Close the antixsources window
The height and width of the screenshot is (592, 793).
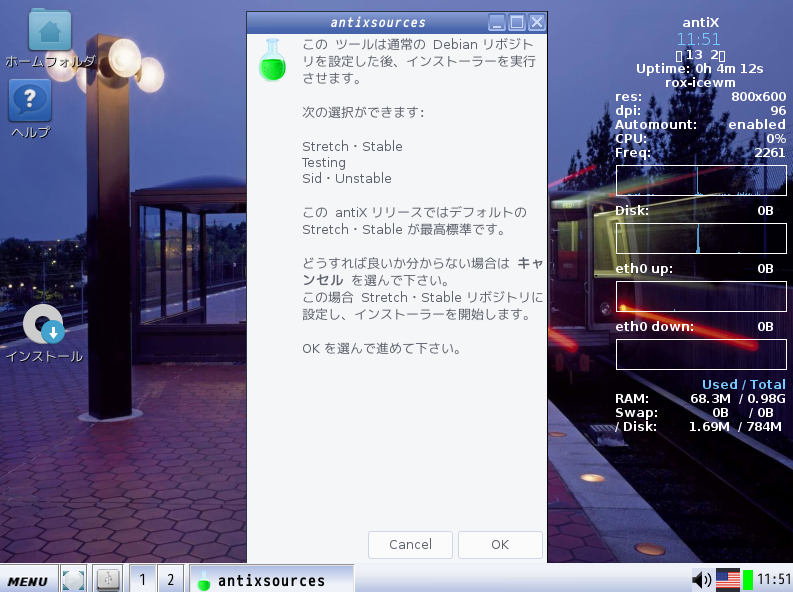(x=536, y=22)
